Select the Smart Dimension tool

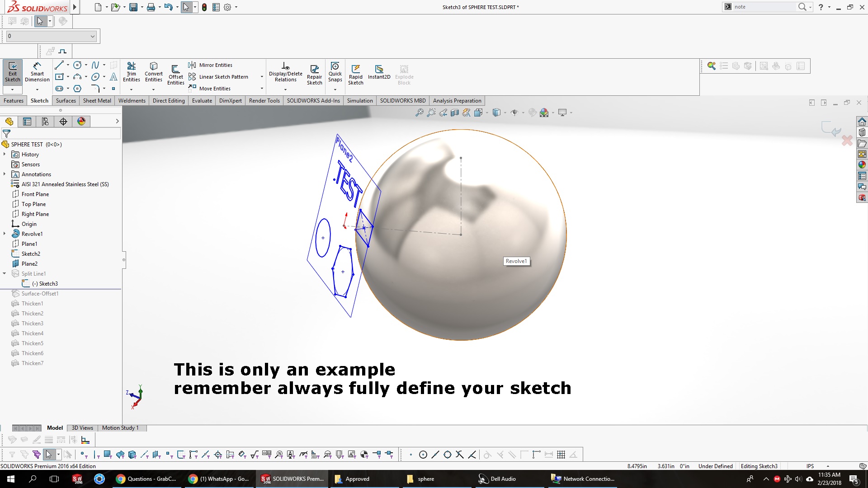pos(37,72)
